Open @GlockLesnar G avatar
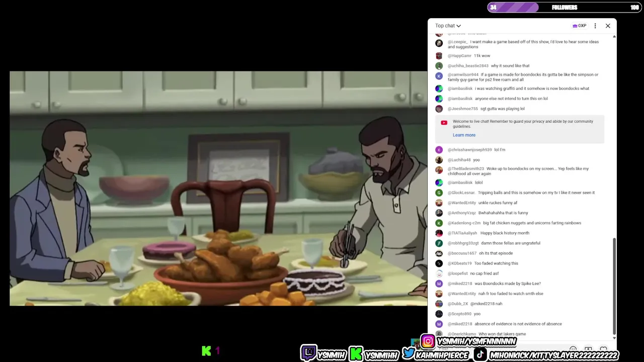This screenshot has width=644, height=362. (x=439, y=193)
